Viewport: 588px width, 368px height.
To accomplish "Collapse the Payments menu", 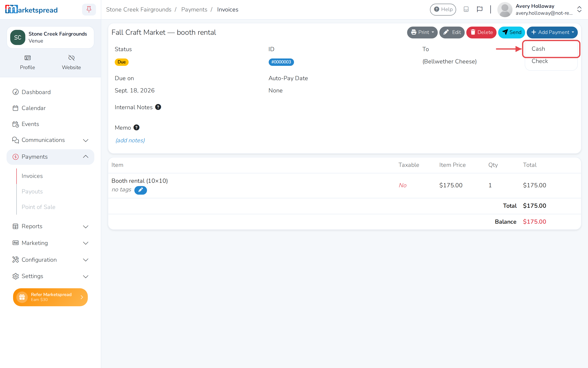I will (x=50, y=157).
